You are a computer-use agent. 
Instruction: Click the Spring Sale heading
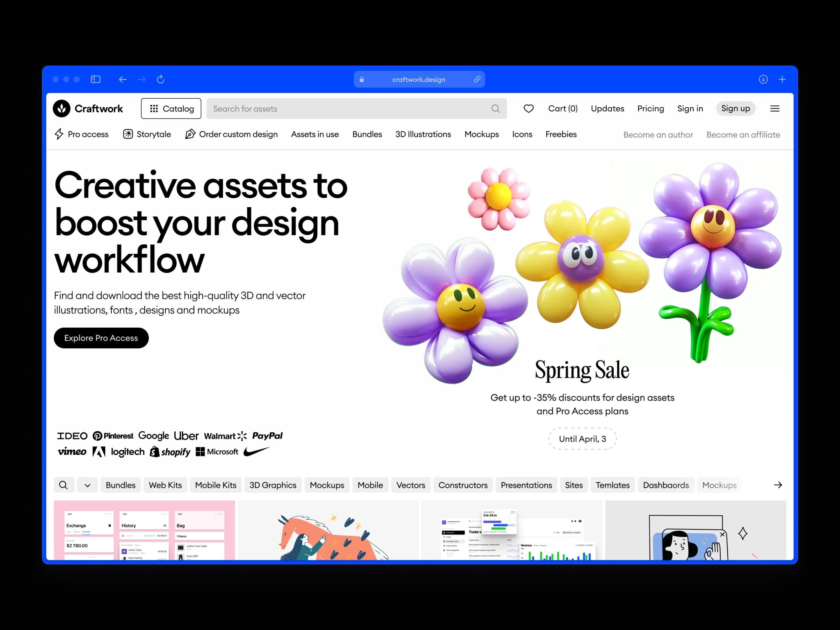pos(582,370)
